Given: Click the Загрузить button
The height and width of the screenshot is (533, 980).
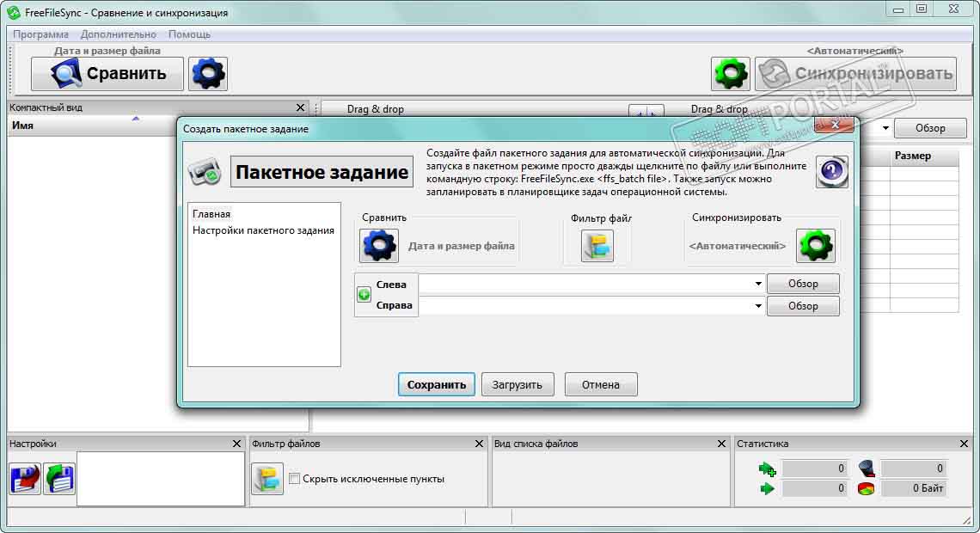Looking at the screenshot, I should point(517,384).
